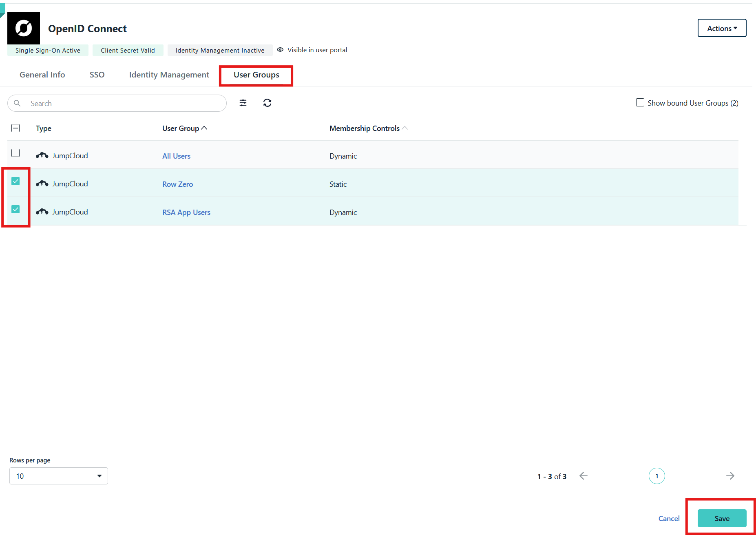Open the SSO tab

[97, 75]
